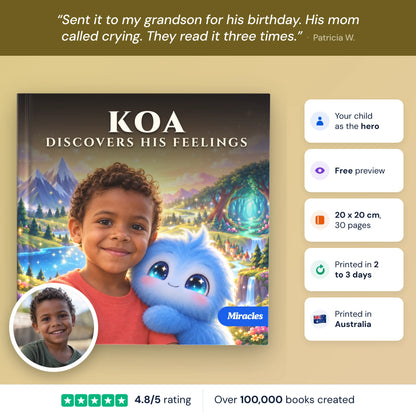Viewport: 416px width, 416px height.
Task: Select the 20 x 20 cm, 30 pages card
Action: [x=354, y=220]
